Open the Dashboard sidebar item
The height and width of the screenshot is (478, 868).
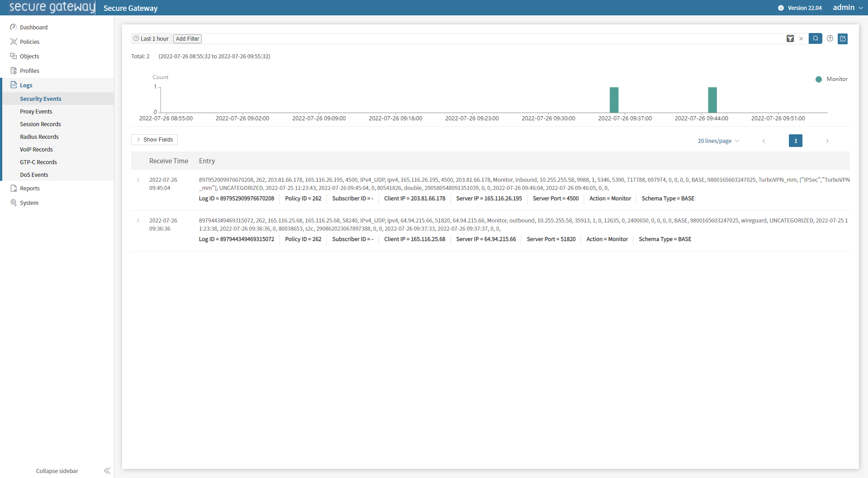[x=33, y=28]
